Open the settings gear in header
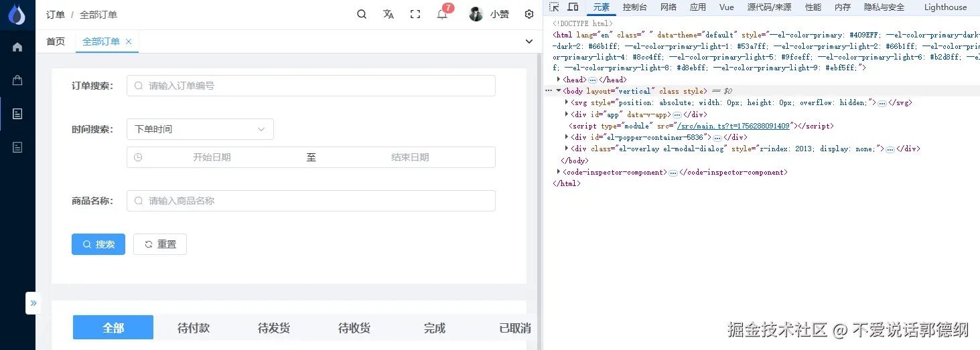This screenshot has width=980, height=350. point(529,14)
